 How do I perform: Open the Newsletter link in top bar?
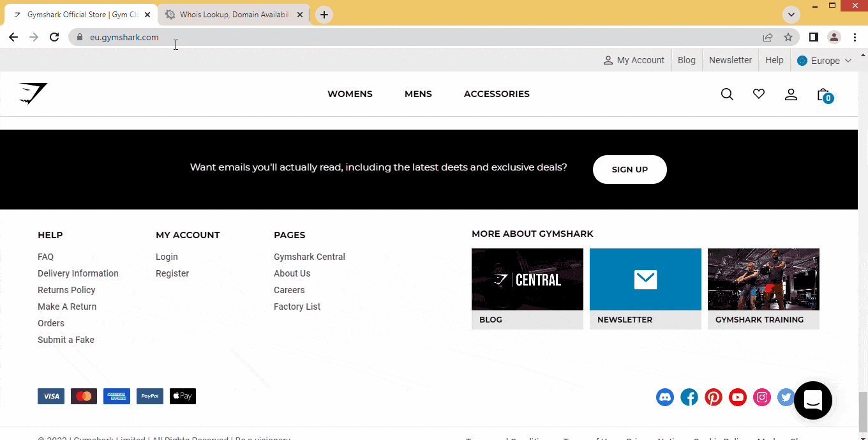pos(730,60)
